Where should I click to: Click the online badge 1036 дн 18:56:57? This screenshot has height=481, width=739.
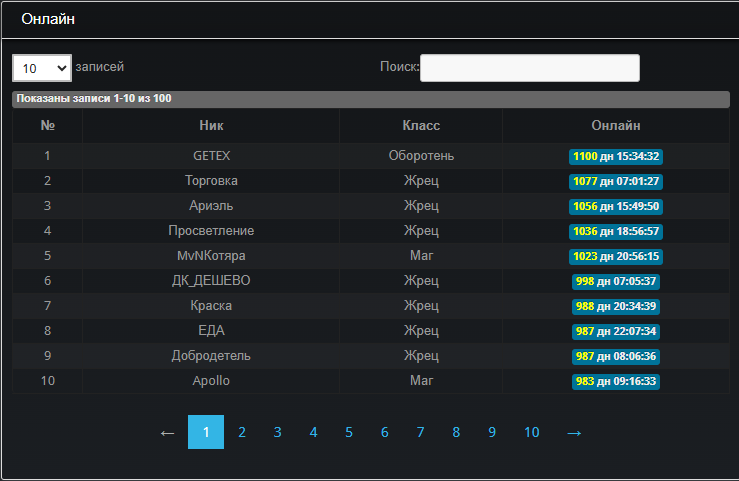[x=616, y=231]
